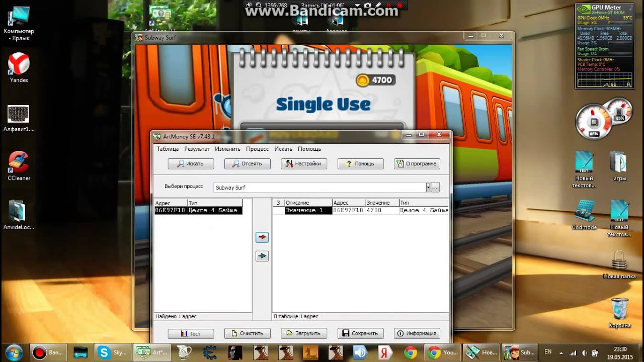Screen dimensions: 644x362
Task: Click the Windows Start button
Action: tap(14, 352)
